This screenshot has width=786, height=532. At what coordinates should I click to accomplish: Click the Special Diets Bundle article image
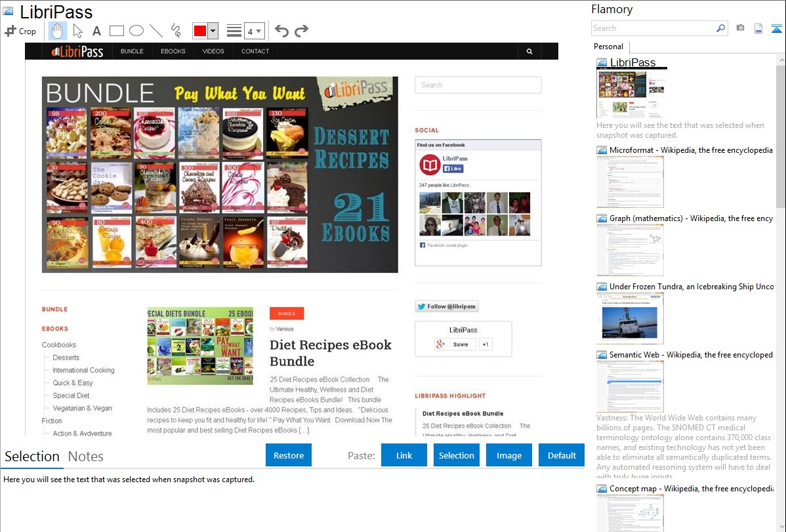pos(200,346)
